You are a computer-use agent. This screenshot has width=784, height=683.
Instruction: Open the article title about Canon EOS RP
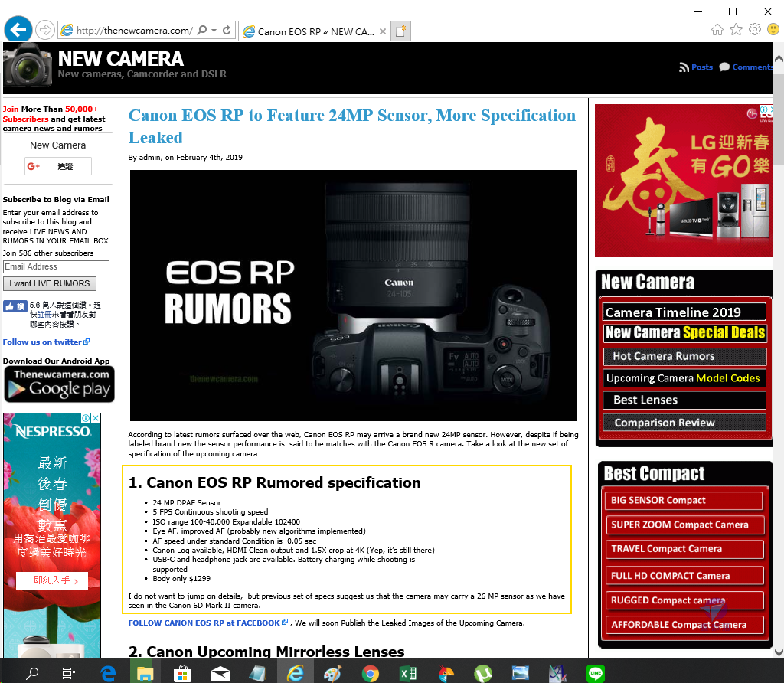[352, 126]
